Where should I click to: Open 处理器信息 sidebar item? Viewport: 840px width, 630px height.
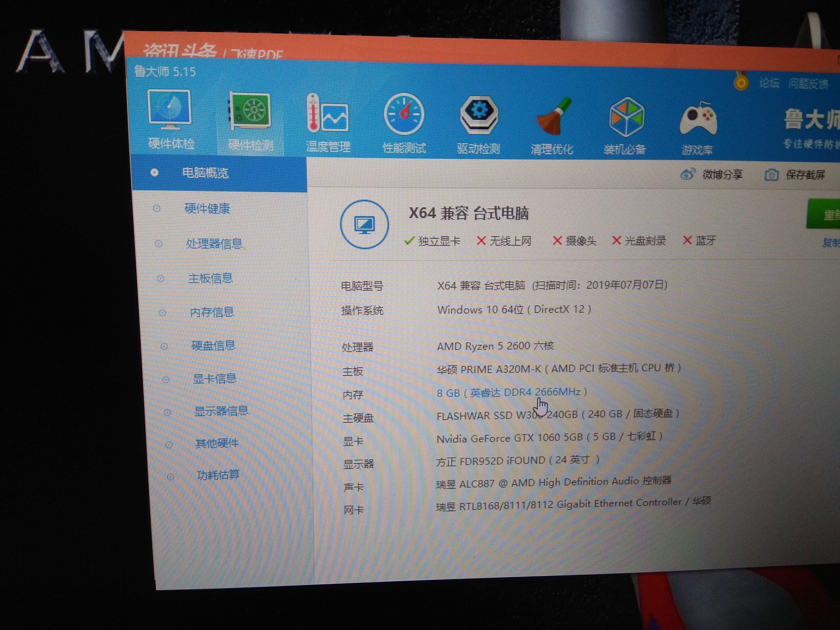[214, 243]
